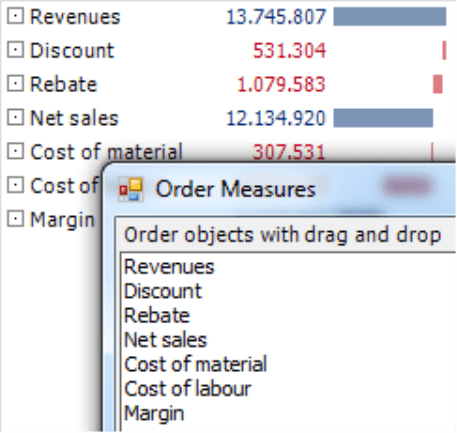The width and height of the screenshot is (457, 433).
Task: Expand the Cost of material row
Action: (x=15, y=151)
